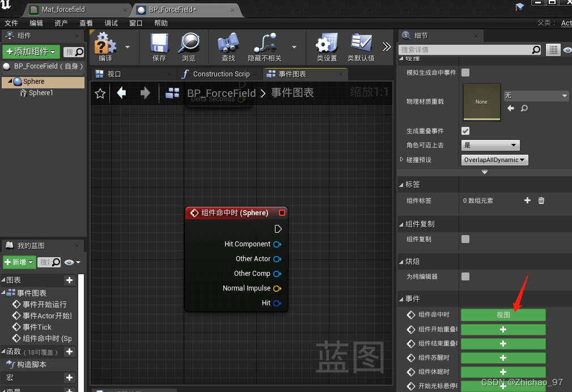Toggle Is Editor Only (为纯编辑器) checkbox
Viewport: 572px width, 392px height.
tap(465, 276)
